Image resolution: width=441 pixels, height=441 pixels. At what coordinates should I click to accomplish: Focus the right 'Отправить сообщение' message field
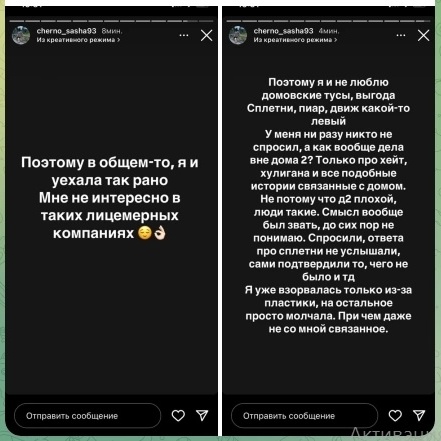tap(304, 416)
